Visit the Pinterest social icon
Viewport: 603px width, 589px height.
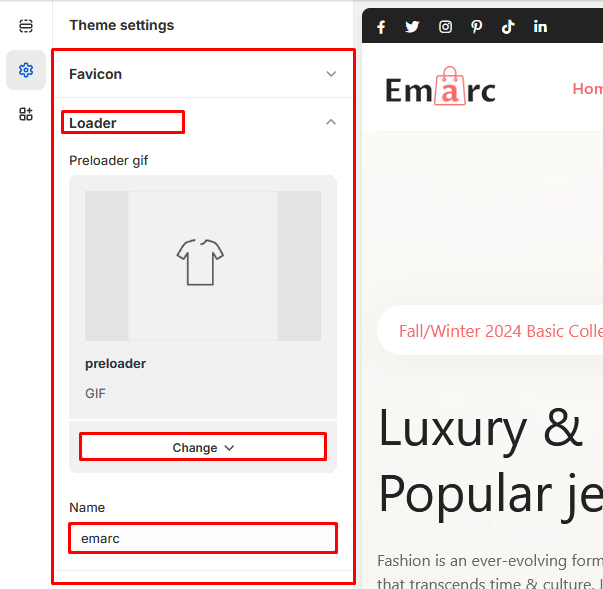pos(476,27)
